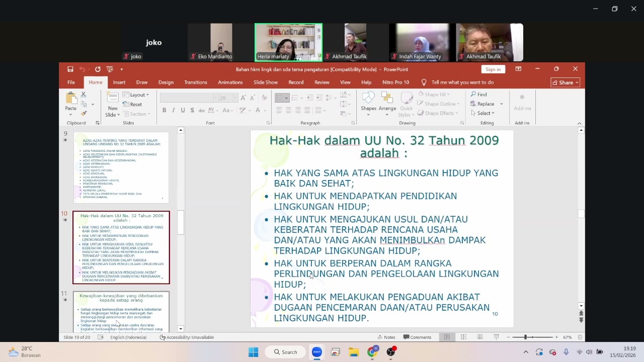
Task: Click Reset in the Slides group
Action: [x=132, y=104]
